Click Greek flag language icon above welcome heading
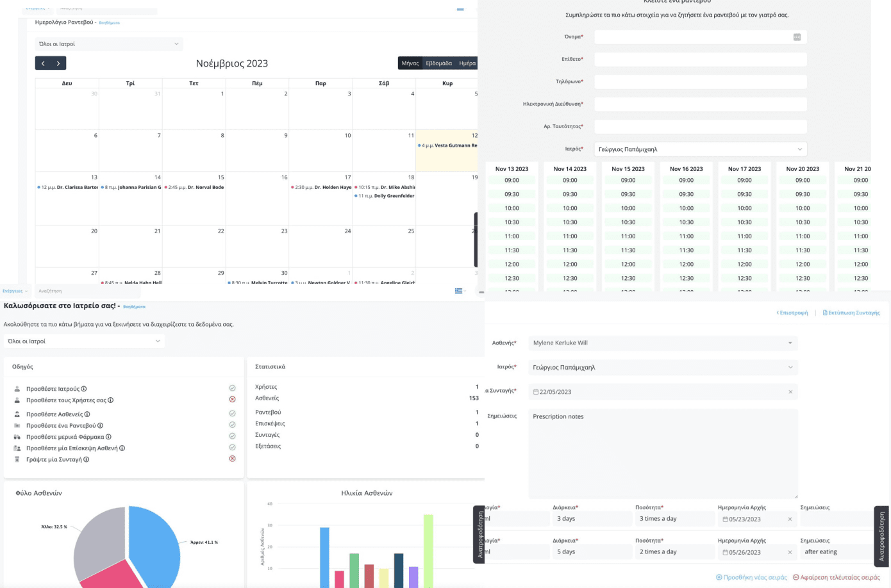 (x=458, y=291)
